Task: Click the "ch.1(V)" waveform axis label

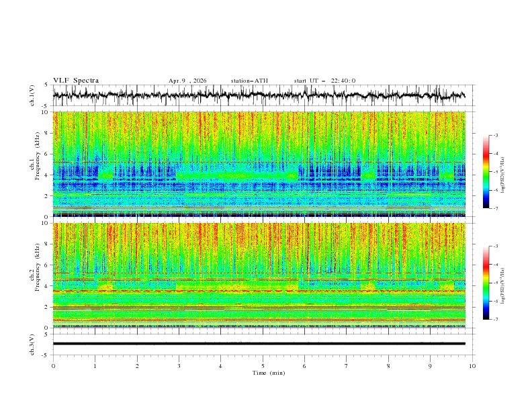Action: coord(32,95)
